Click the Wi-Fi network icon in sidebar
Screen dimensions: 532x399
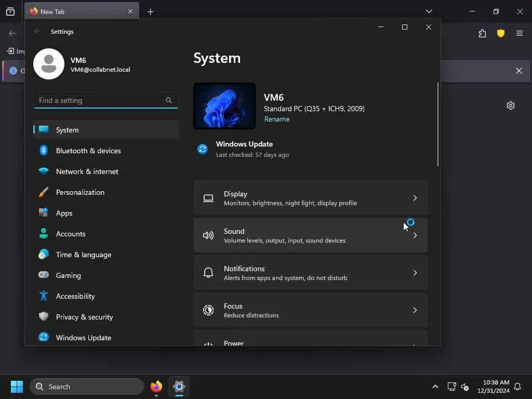click(44, 171)
